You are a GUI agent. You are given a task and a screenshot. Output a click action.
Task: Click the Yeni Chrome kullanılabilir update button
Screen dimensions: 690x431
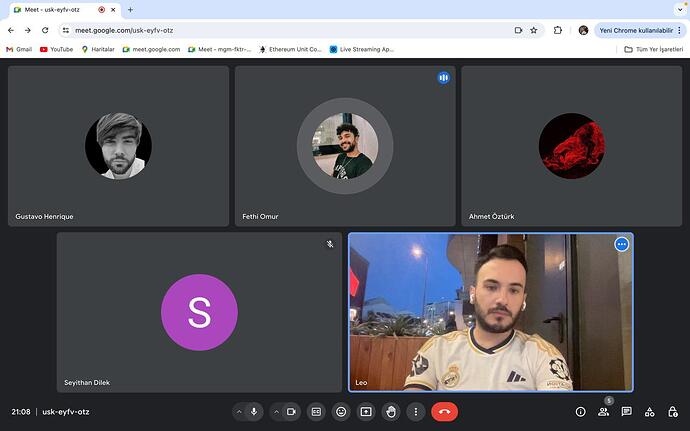pos(636,30)
